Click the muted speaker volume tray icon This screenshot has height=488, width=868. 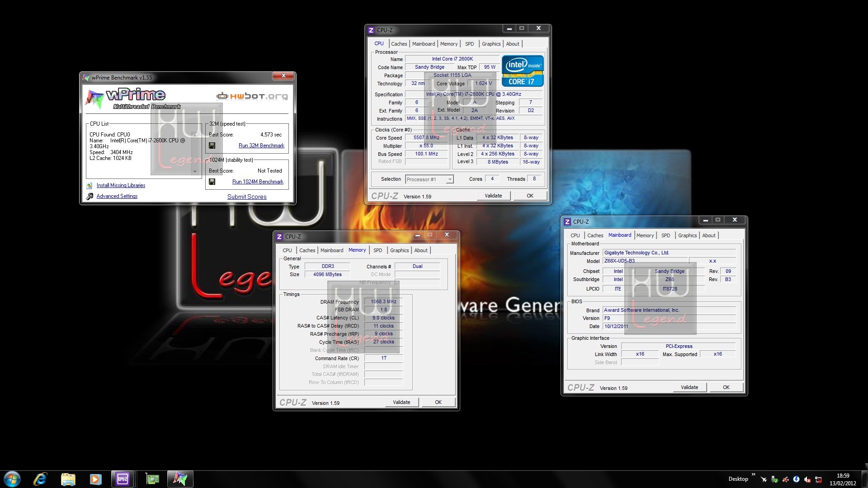(x=807, y=479)
